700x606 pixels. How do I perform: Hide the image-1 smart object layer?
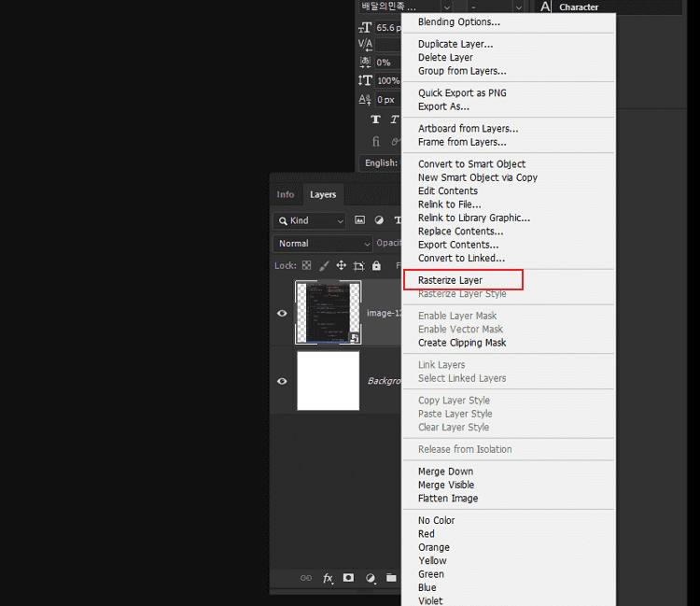point(282,313)
